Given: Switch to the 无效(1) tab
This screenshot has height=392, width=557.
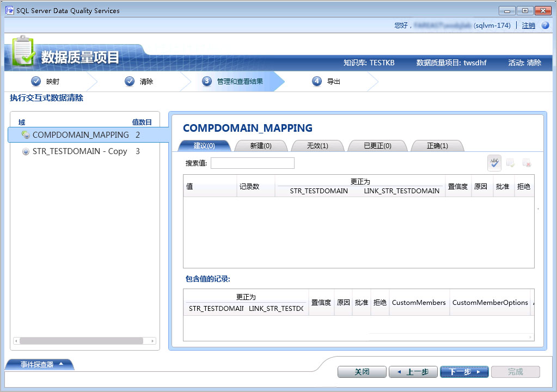Looking at the screenshot, I should coord(317,146).
